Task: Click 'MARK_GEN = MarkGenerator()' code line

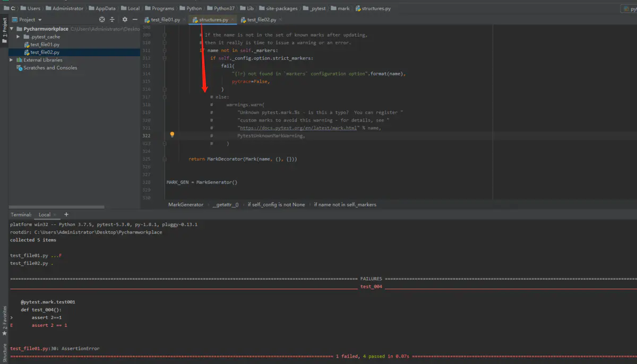Action: pos(202,182)
